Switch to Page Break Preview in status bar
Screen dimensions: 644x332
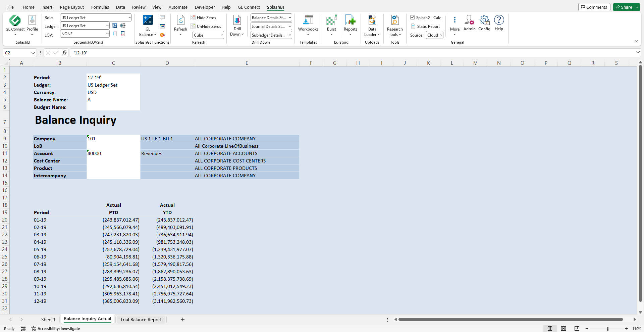(577, 329)
